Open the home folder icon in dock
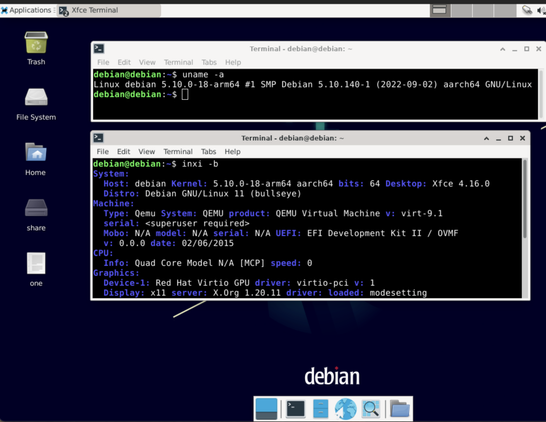Screen dimensions: 546x422 [x=399, y=408]
